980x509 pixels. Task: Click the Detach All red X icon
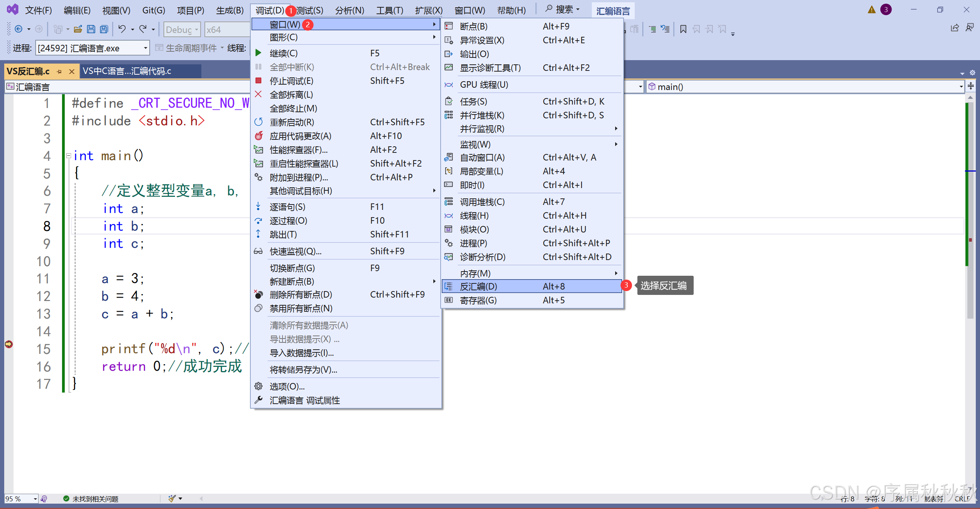(x=258, y=94)
